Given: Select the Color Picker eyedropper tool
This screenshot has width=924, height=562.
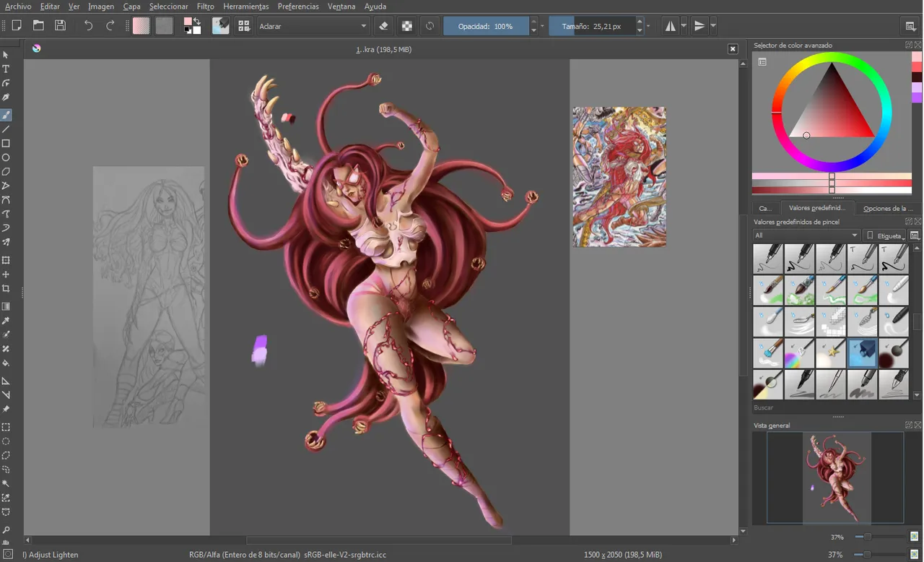Looking at the screenshot, I should coord(6,321).
